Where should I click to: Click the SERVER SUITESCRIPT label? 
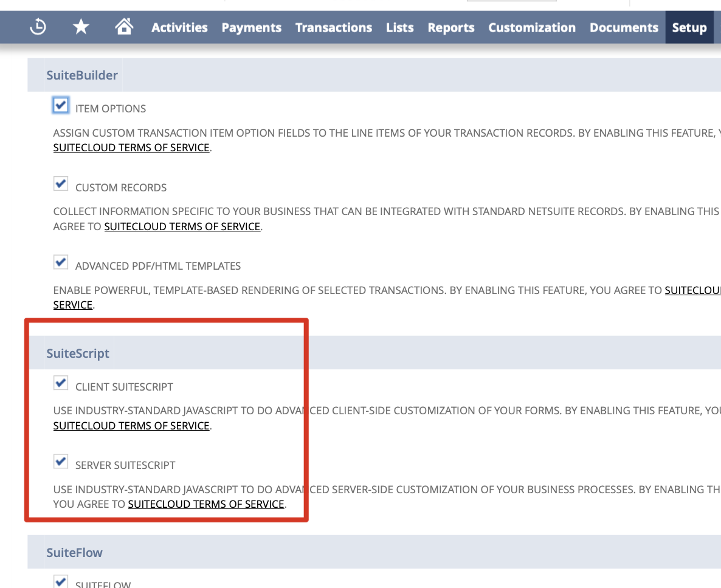point(125,465)
